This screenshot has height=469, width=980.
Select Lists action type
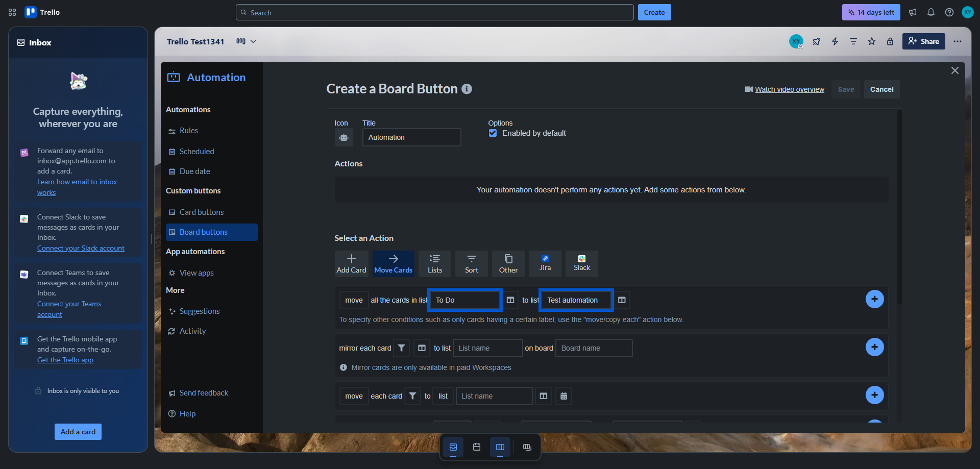[435, 263]
